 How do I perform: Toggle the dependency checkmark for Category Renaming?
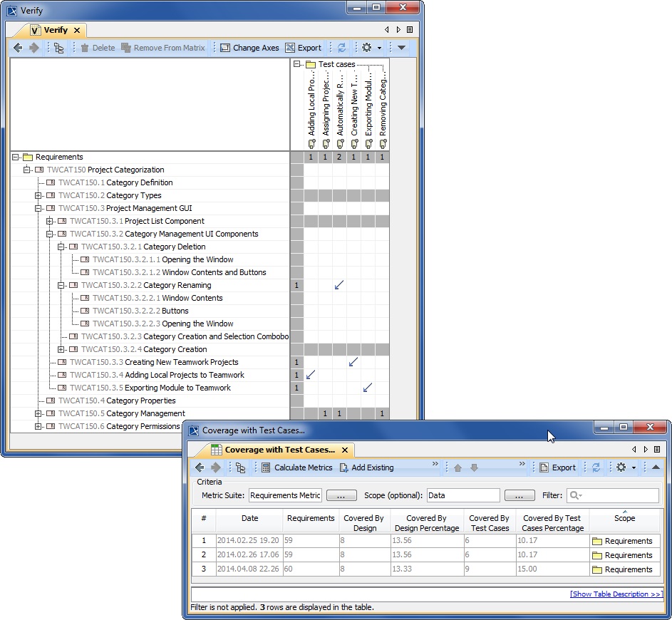coord(338,285)
